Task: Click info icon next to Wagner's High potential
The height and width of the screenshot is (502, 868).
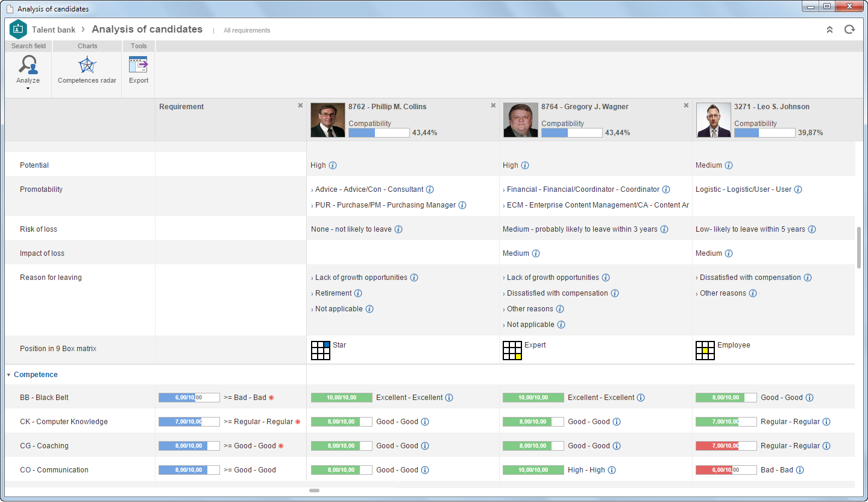Action: point(525,165)
